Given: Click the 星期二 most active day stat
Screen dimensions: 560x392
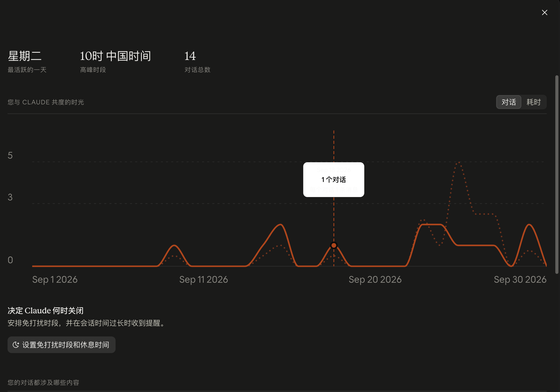Looking at the screenshot, I should coord(25,56).
